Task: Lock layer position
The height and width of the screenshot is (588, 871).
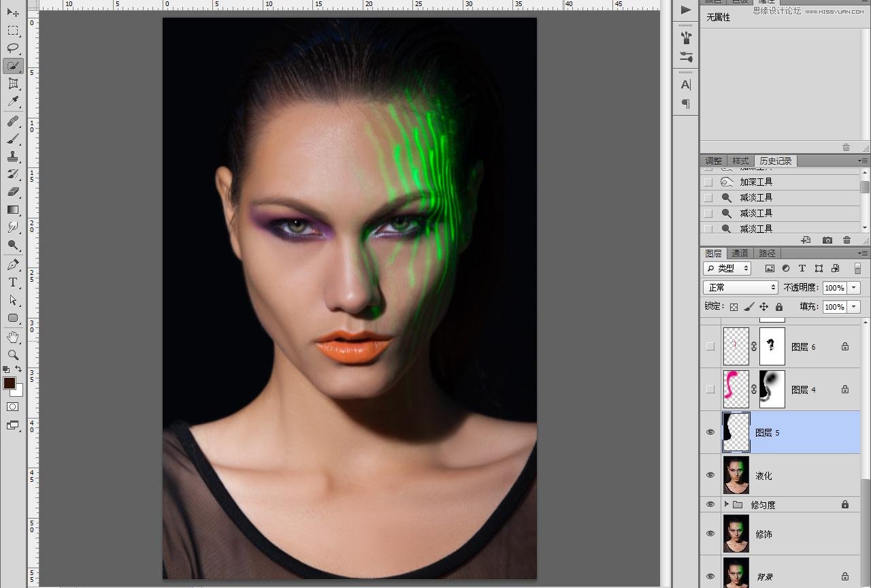Action: pyautogui.click(x=763, y=307)
